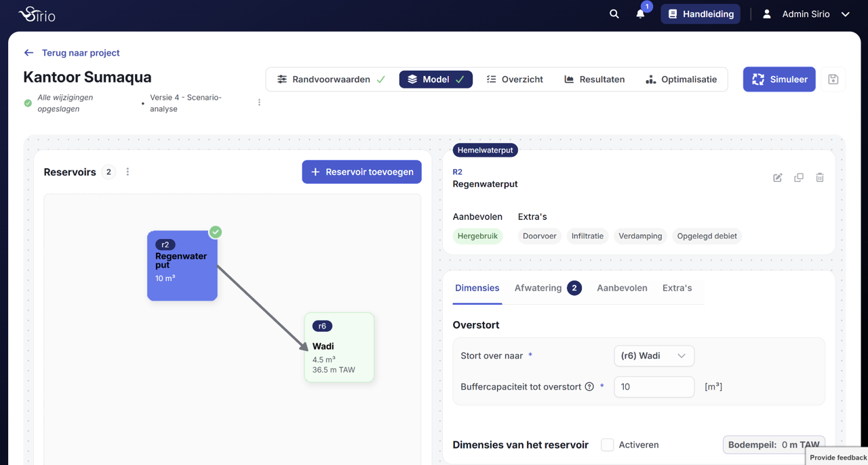Open Reservoirs three-dot menu
The image size is (868, 465).
point(127,172)
